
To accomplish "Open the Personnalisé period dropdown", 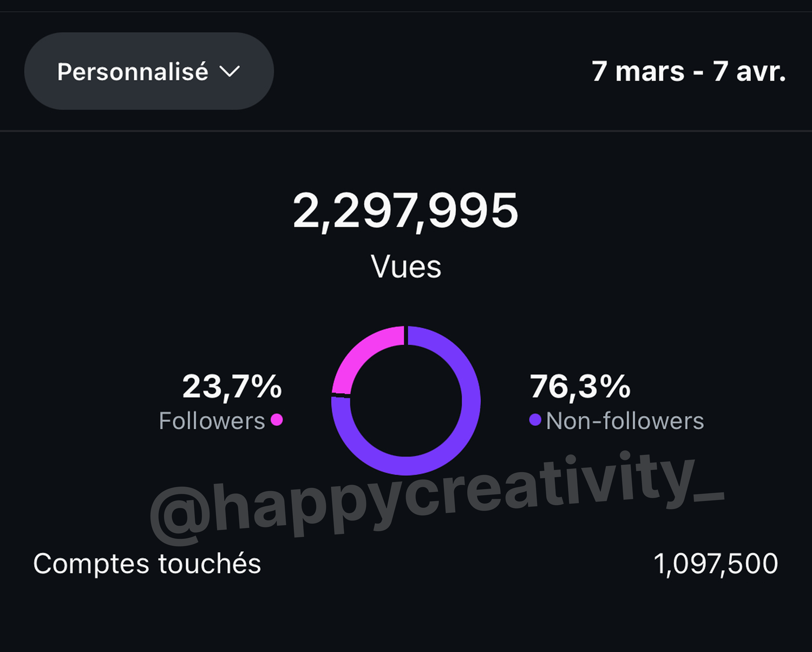I will point(133,71).
